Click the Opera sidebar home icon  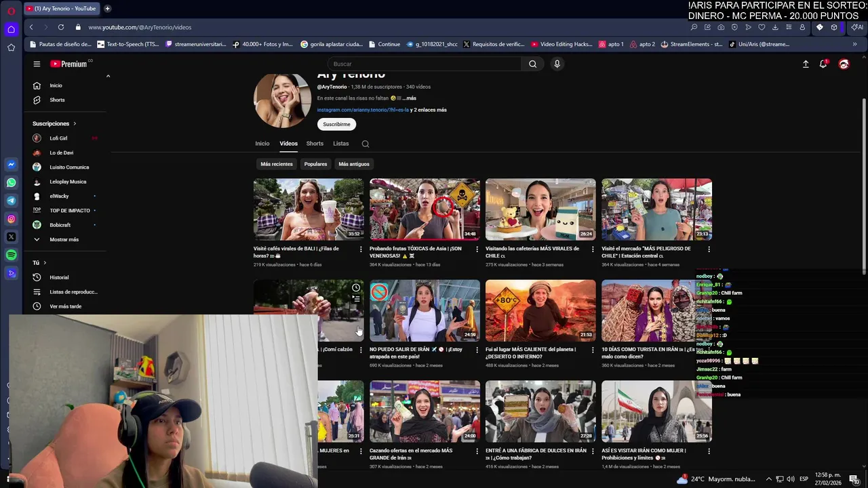[x=11, y=29]
